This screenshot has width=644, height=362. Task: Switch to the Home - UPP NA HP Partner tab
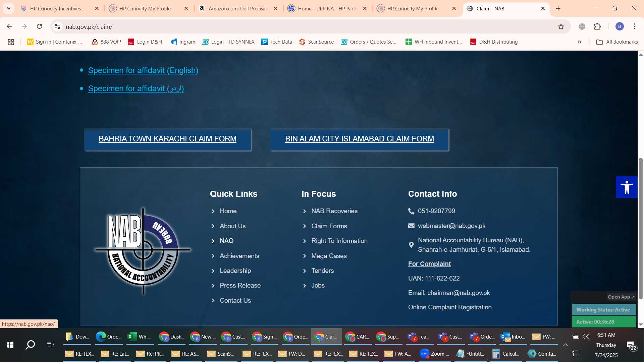327,8
